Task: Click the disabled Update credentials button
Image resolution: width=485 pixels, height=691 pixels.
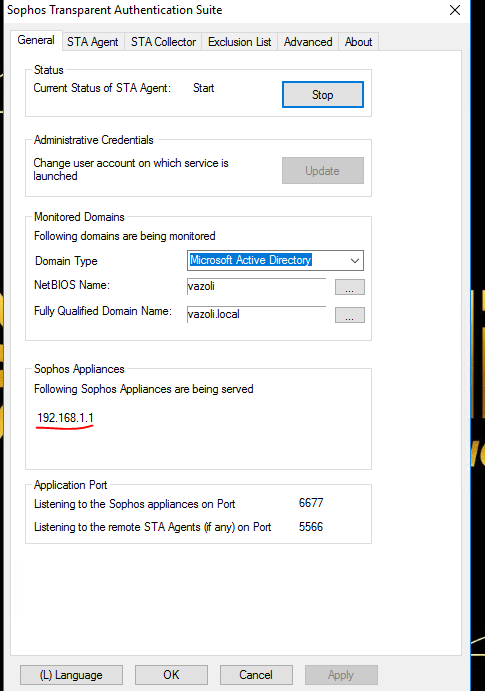Action: [x=323, y=171]
